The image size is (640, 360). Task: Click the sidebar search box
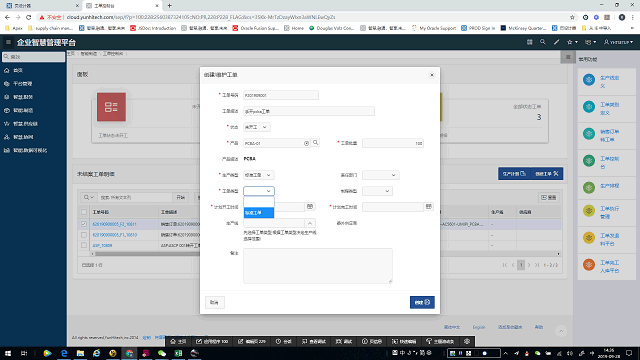(x=33, y=57)
